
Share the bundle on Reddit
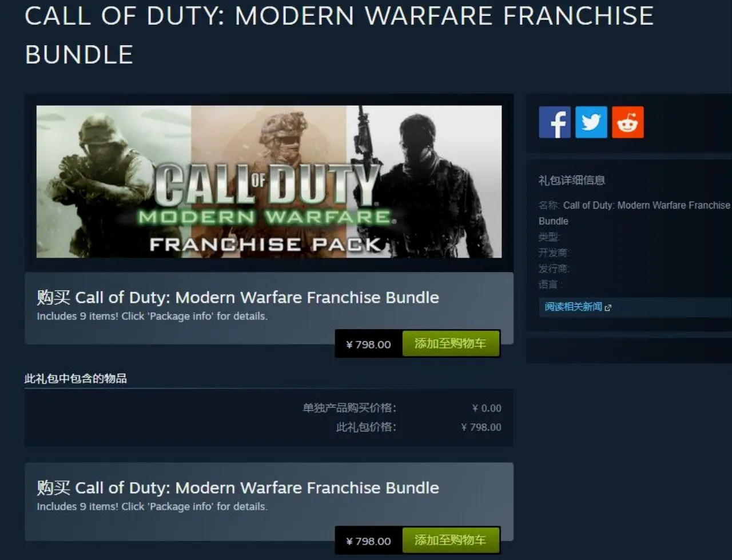click(x=628, y=122)
